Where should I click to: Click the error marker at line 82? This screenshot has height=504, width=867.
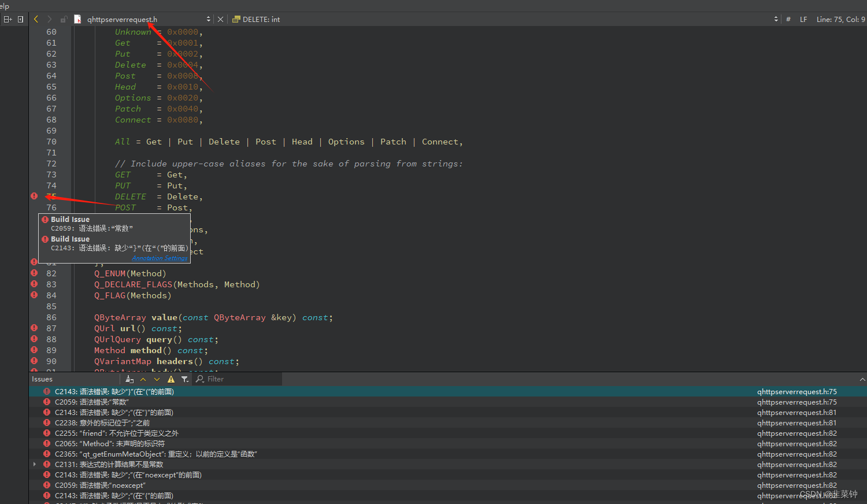tap(34, 273)
